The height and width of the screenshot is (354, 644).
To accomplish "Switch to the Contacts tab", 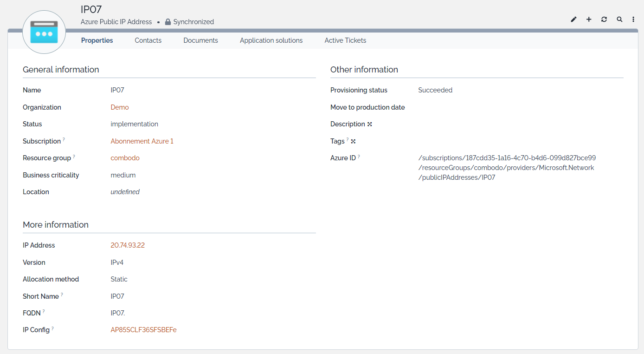I will 148,40.
